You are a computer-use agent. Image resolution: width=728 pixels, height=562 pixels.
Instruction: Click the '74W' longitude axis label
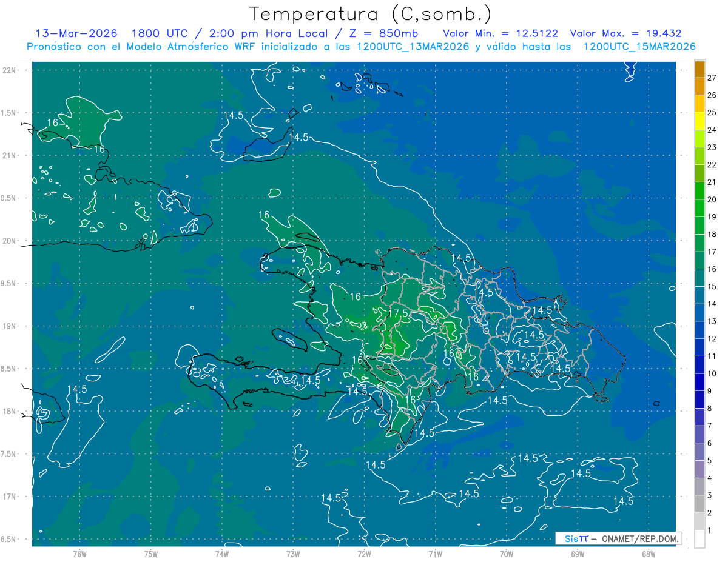click(x=221, y=554)
